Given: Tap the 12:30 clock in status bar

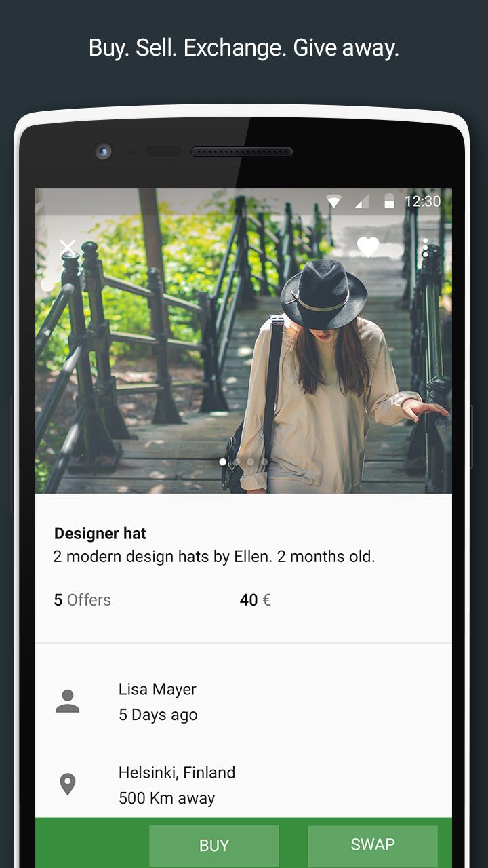Looking at the screenshot, I should pos(422,201).
